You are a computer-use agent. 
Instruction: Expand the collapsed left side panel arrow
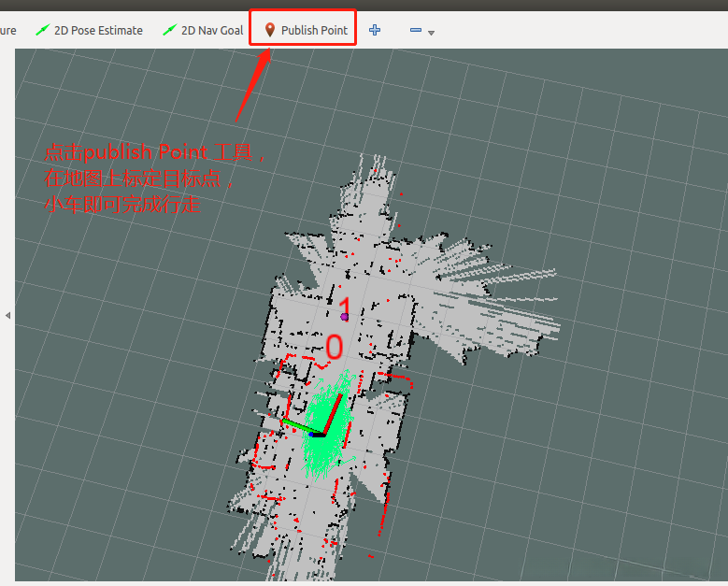(x=7, y=316)
